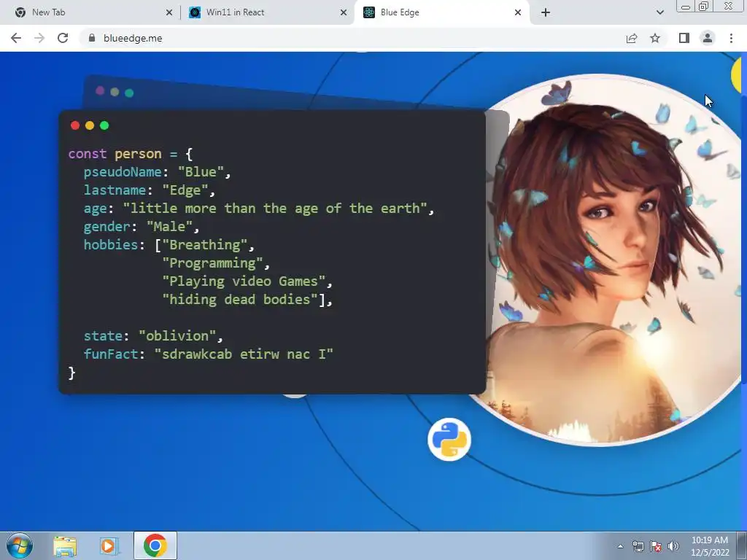Open the volume speaker icon
This screenshot has width=747, height=560.
tap(673, 546)
